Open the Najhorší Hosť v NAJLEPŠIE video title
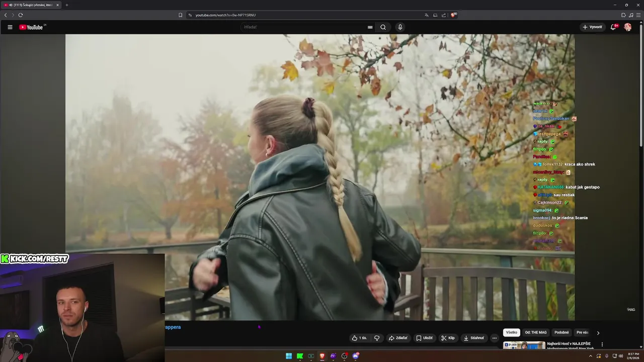The height and width of the screenshot is (362, 644). click(571, 345)
